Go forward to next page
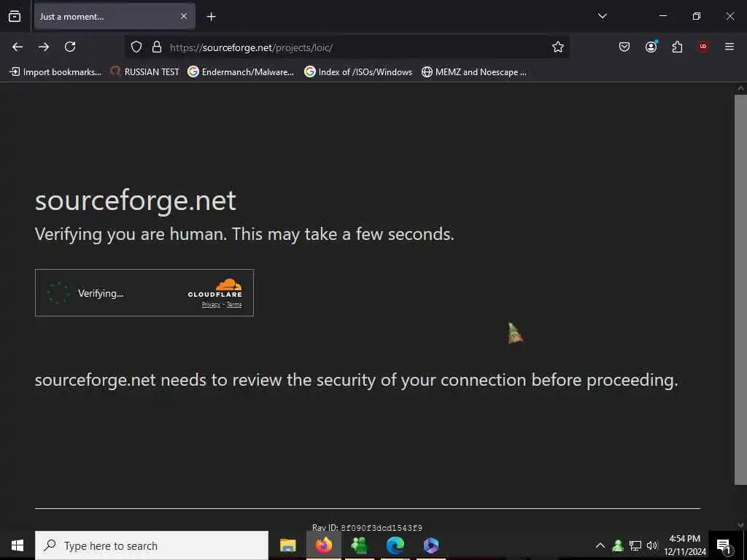Image resolution: width=747 pixels, height=560 pixels. [x=44, y=47]
